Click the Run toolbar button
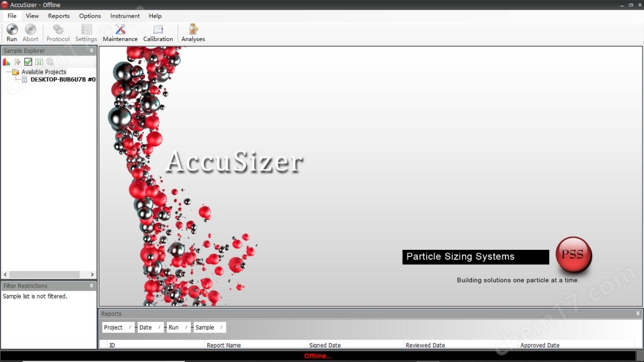644x362 pixels. [12, 33]
